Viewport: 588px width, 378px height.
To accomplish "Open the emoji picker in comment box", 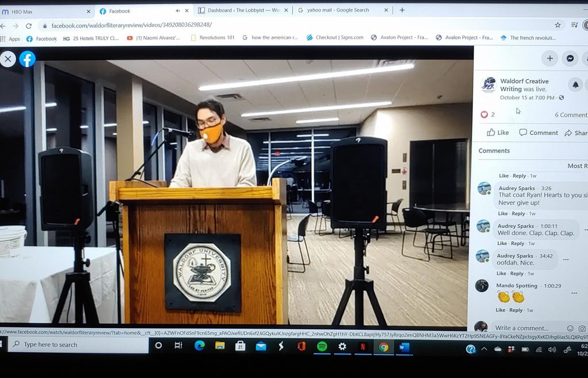I will (x=570, y=329).
